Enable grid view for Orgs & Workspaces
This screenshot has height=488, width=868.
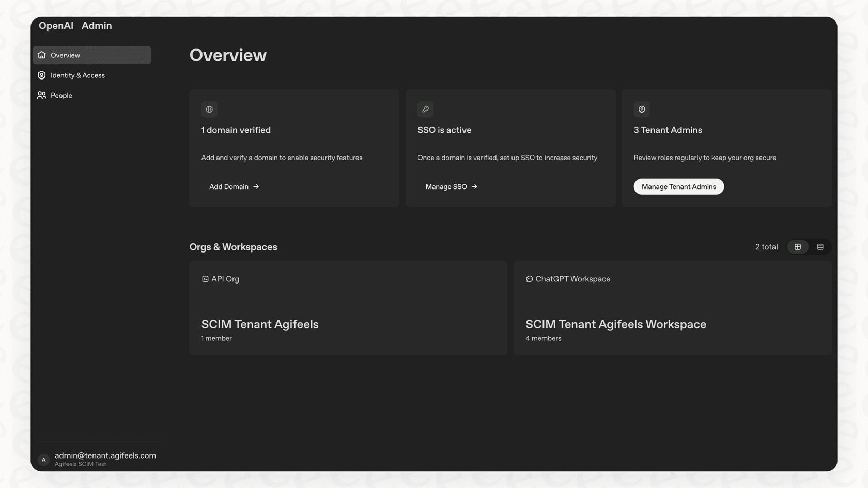[797, 246]
